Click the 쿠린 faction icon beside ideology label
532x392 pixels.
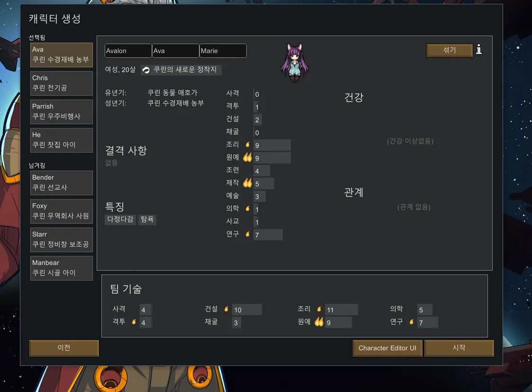[146, 70]
